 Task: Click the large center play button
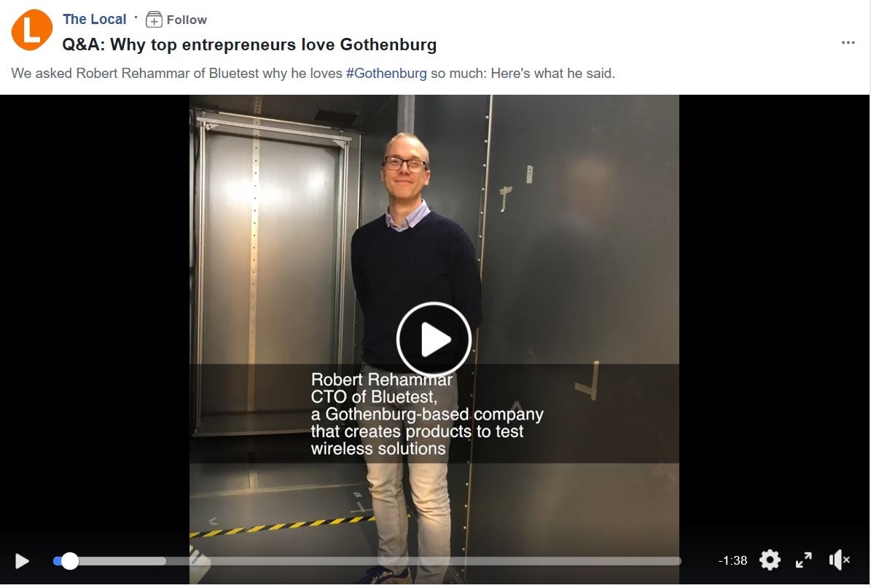point(434,339)
